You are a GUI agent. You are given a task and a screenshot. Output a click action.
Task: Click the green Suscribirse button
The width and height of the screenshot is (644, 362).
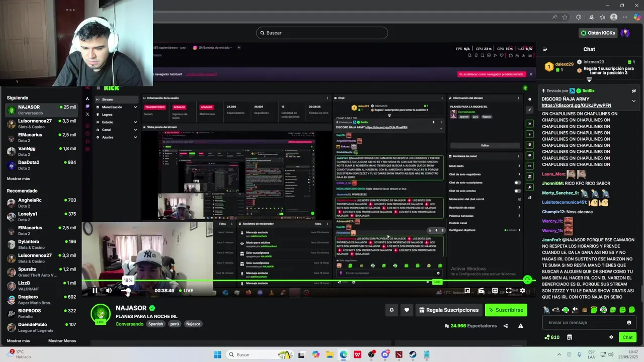tap(506, 310)
